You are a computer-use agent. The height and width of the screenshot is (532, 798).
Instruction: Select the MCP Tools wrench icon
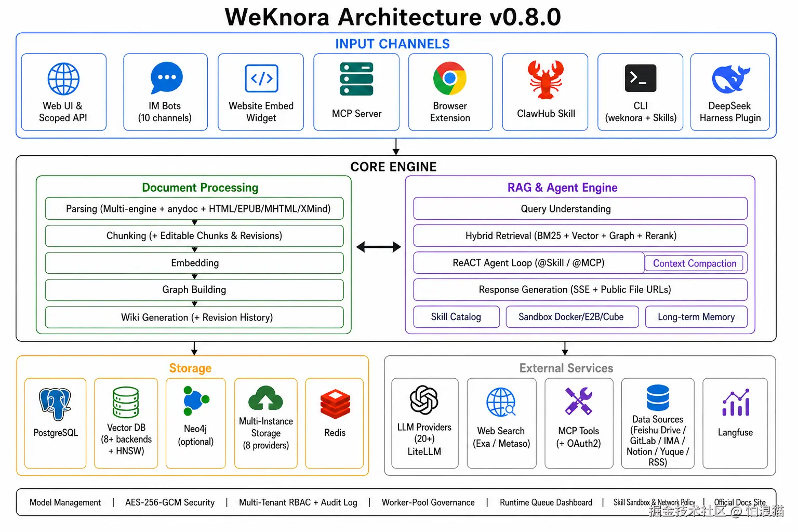click(x=579, y=401)
